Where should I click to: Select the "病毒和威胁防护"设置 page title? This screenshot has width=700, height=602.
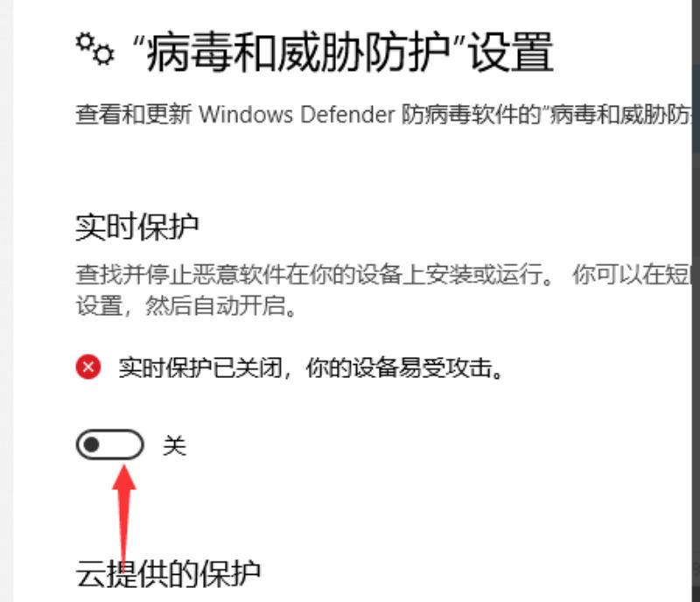pyautogui.click(x=343, y=52)
